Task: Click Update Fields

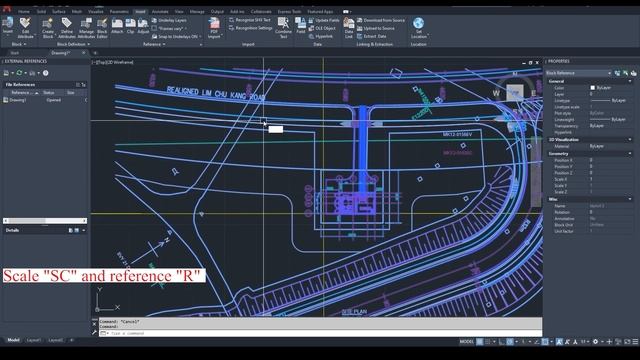Action: click(x=324, y=20)
